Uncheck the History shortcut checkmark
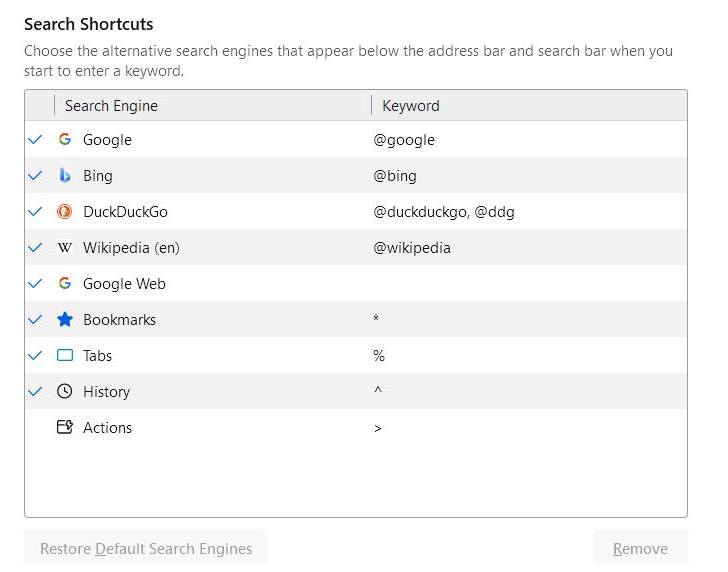This screenshot has height=572, width=728. (x=35, y=391)
